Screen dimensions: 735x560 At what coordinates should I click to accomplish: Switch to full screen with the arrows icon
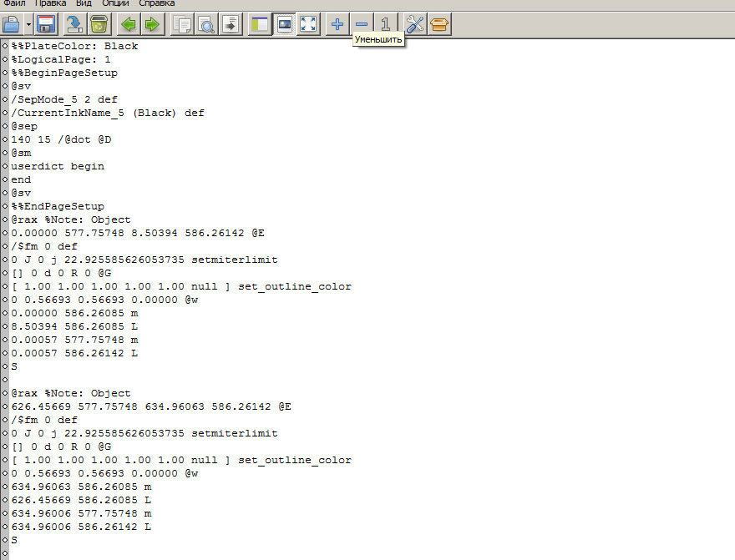point(308,24)
